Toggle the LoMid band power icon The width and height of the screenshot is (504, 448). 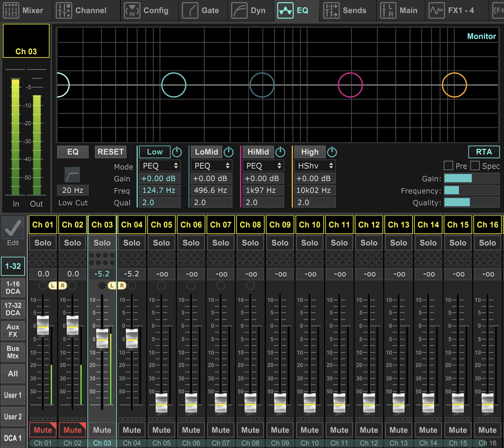(228, 152)
